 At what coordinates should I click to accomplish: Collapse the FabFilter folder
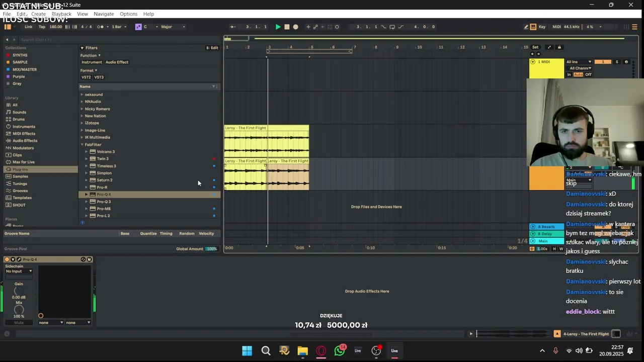[x=82, y=144]
